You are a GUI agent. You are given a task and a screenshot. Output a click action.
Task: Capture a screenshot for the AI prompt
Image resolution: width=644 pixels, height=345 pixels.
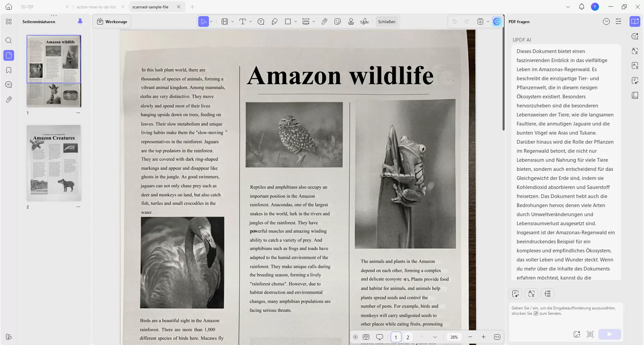pyautogui.click(x=590, y=334)
